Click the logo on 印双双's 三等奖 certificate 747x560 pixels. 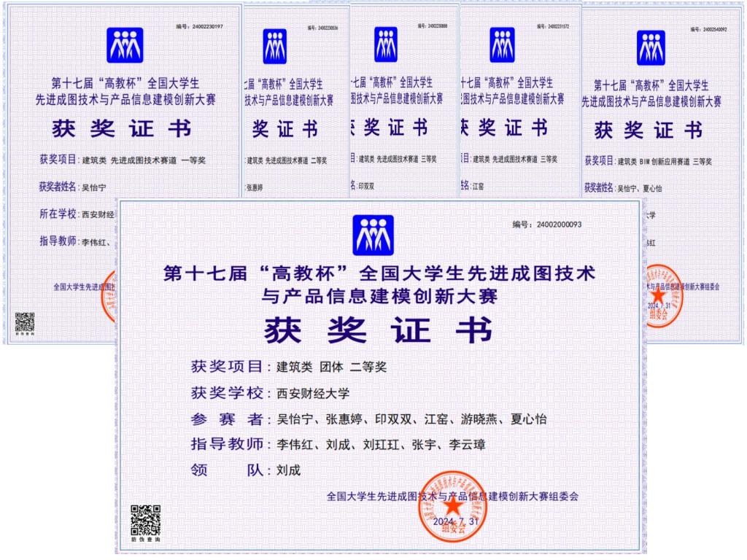pyautogui.click(x=386, y=44)
